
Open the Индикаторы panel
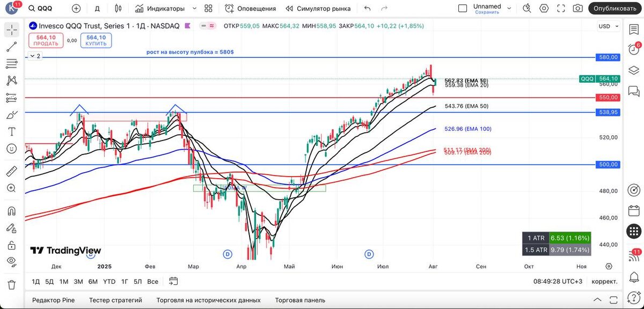pos(160,9)
